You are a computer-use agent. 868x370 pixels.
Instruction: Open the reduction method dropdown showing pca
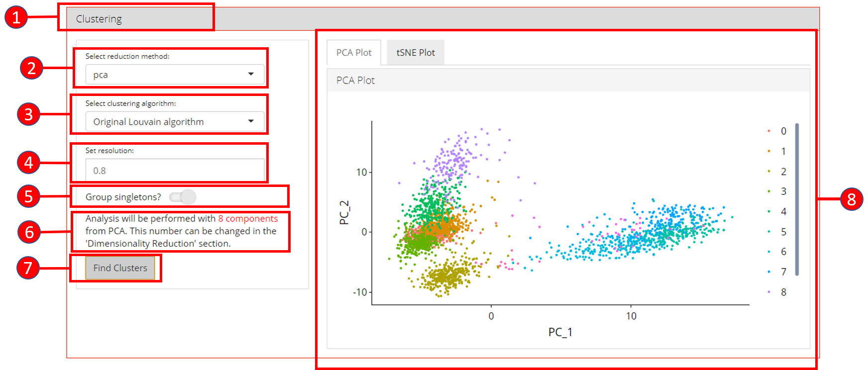pos(174,75)
